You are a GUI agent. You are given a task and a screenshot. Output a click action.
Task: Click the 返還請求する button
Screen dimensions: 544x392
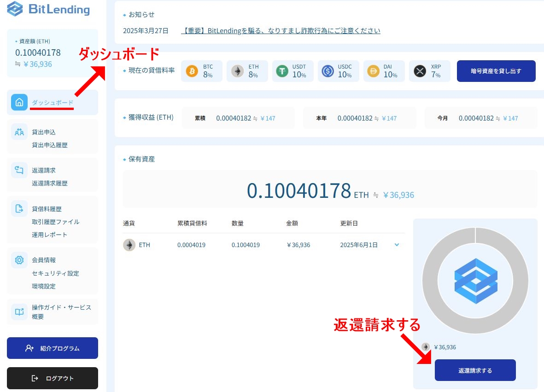pyautogui.click(x=475, y=370)
